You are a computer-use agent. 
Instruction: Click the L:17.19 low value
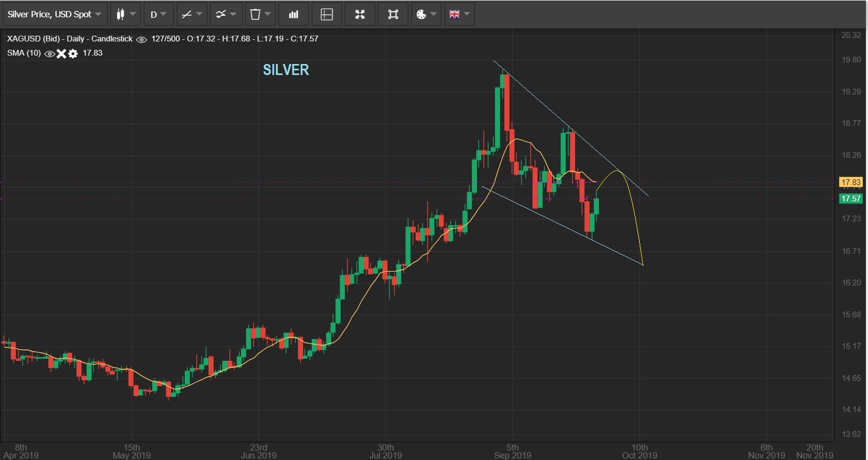(270, 39)
